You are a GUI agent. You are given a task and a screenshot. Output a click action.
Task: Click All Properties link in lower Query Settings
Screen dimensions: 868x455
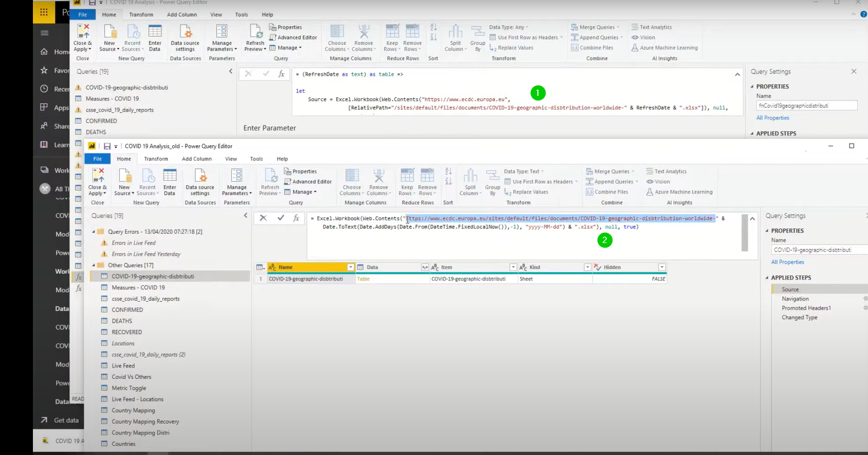[x=787, y=262]
